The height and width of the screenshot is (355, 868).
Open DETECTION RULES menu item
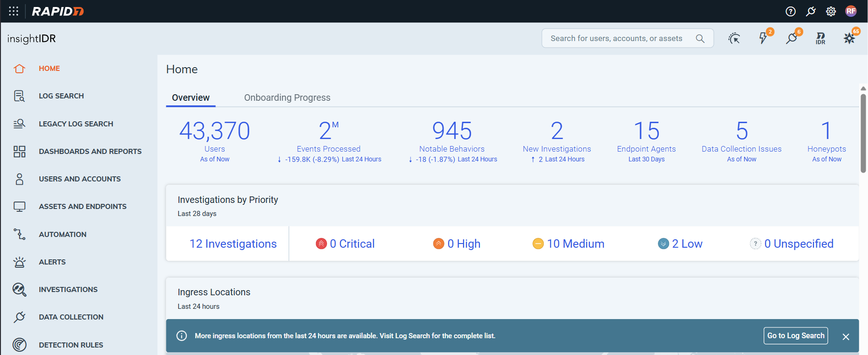click(x=71, y=345)
